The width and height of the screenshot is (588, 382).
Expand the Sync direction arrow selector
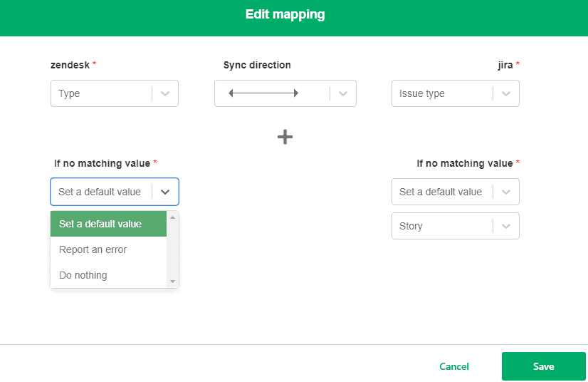(x=285, y=93)
